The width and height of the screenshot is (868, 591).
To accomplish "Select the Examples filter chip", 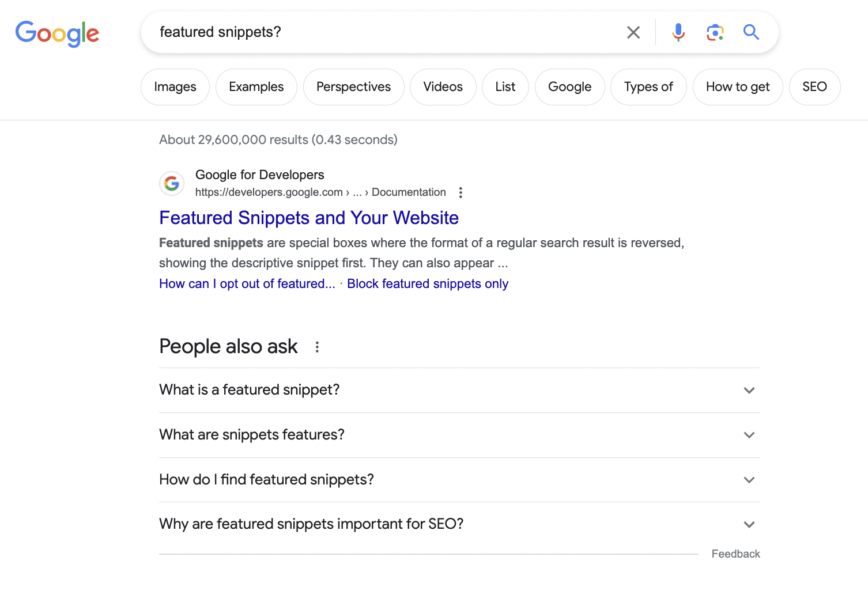I will [256, 87].
